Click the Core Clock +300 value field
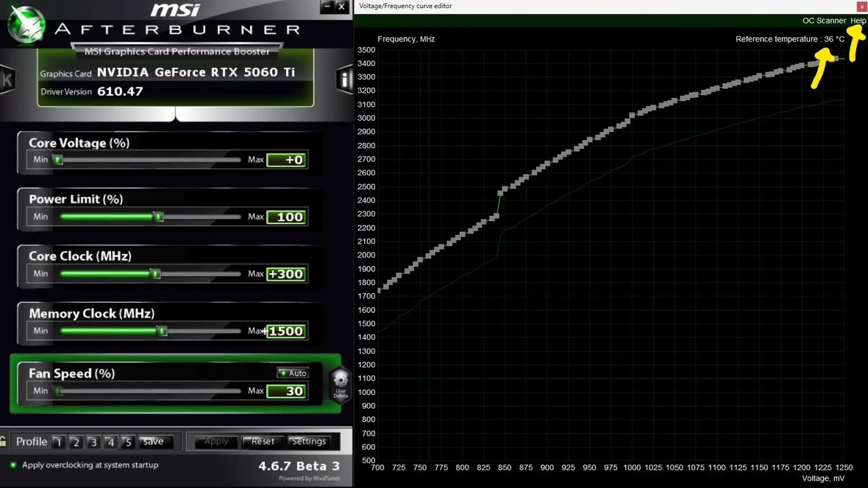This screenshot has height=488, width=868. click(287, 274)
